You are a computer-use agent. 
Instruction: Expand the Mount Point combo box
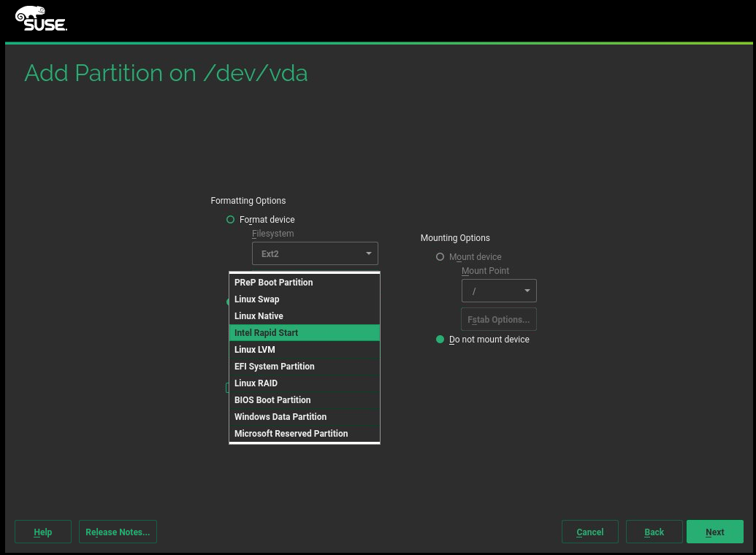tap(499, 291)
